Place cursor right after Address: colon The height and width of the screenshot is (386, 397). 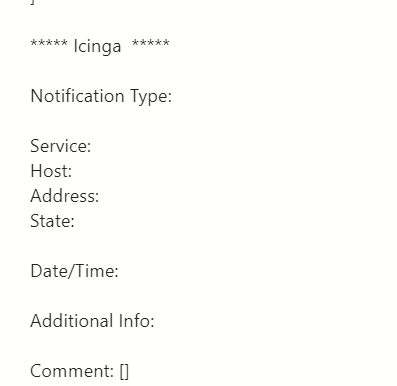(x=100, y=197)
